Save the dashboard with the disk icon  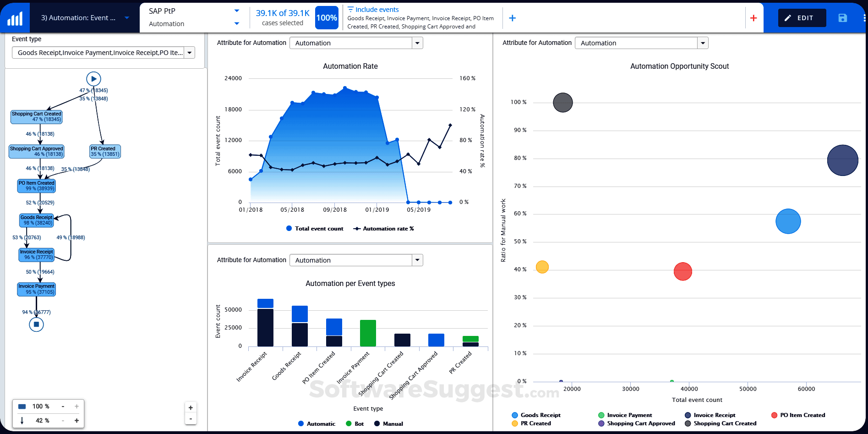843,17
